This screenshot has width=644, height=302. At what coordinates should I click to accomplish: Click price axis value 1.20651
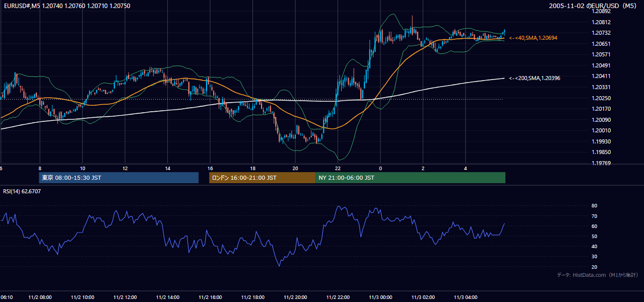pyautogui.click(x=601, y=44)
